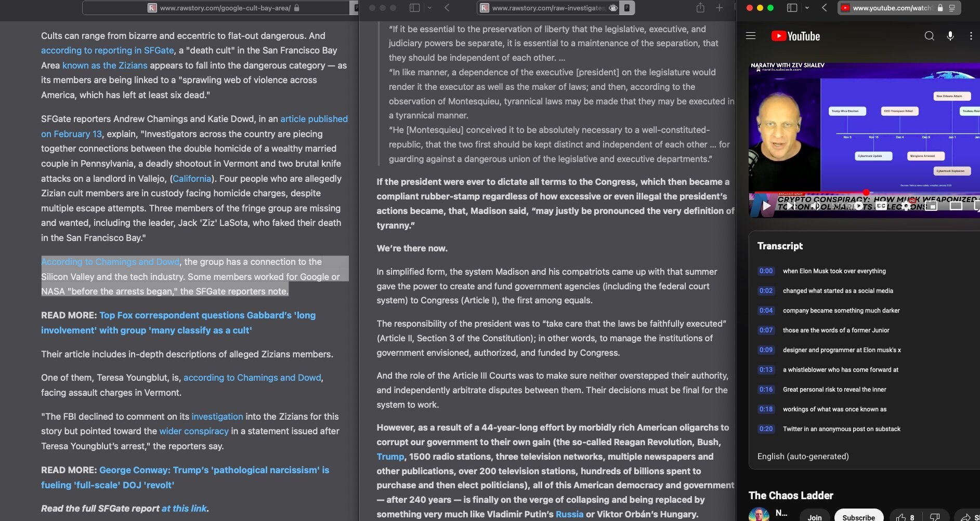
Task: Select transcript line 'company became something much darker'
Action: 841,311
